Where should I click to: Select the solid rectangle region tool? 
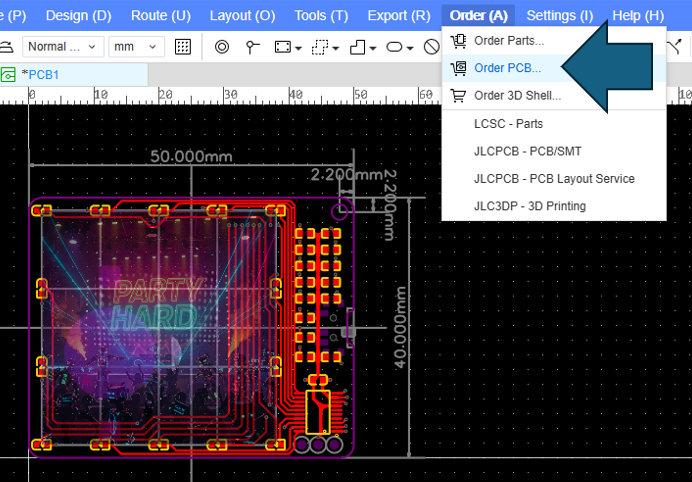(x=283, y=47)
